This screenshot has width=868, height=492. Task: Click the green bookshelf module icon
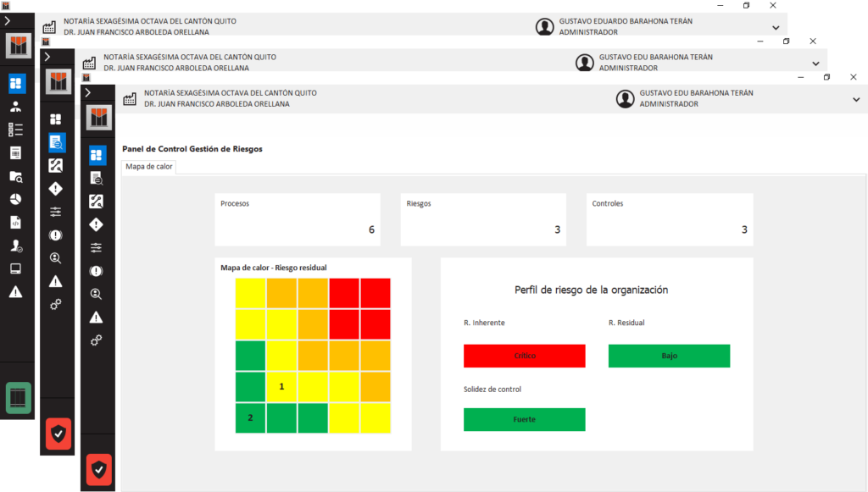[x=18, y=397]
